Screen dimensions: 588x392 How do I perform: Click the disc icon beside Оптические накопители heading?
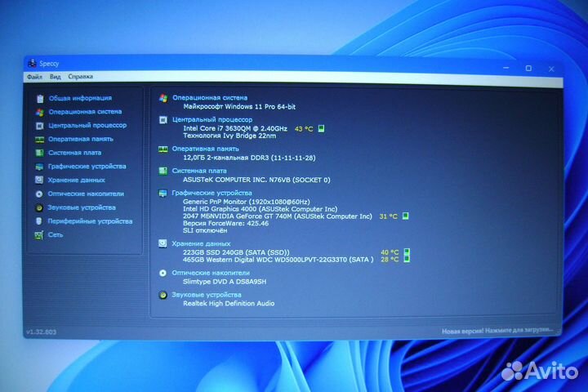coord(163,273)
